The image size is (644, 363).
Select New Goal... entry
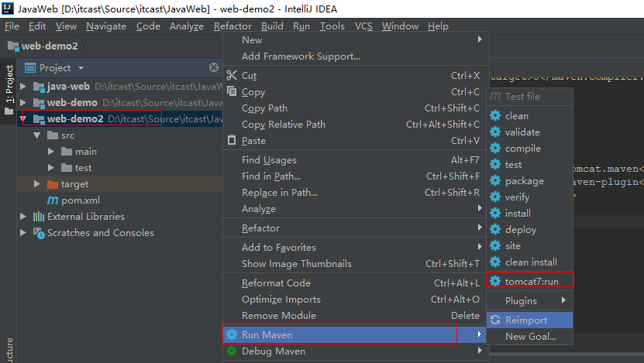pos(530,337)
